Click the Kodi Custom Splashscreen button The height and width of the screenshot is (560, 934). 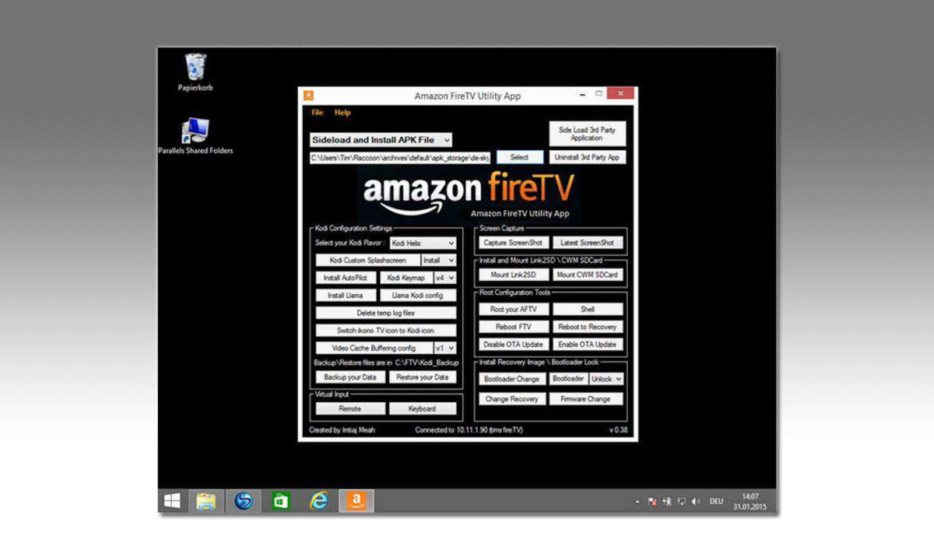pyautogui.click(x=367, y=261)
